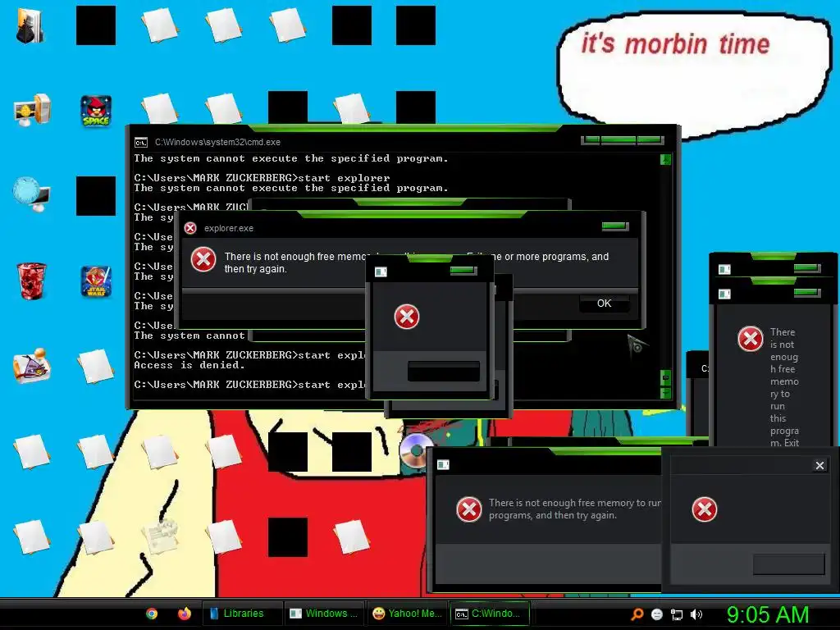The width and height of the screenshot is (840, 630).
Task: Switch to the Windows... taskbar button
Action: 323,614
